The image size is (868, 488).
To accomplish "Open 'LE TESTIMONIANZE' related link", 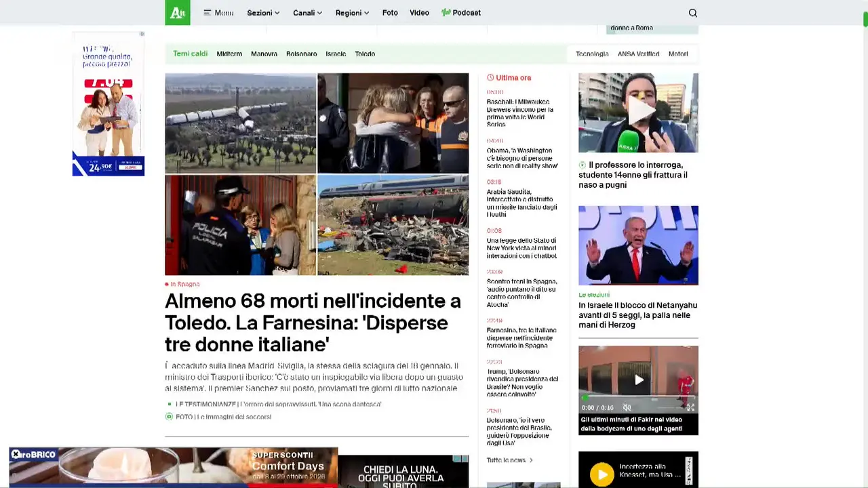I will click(x=278, y=404).
